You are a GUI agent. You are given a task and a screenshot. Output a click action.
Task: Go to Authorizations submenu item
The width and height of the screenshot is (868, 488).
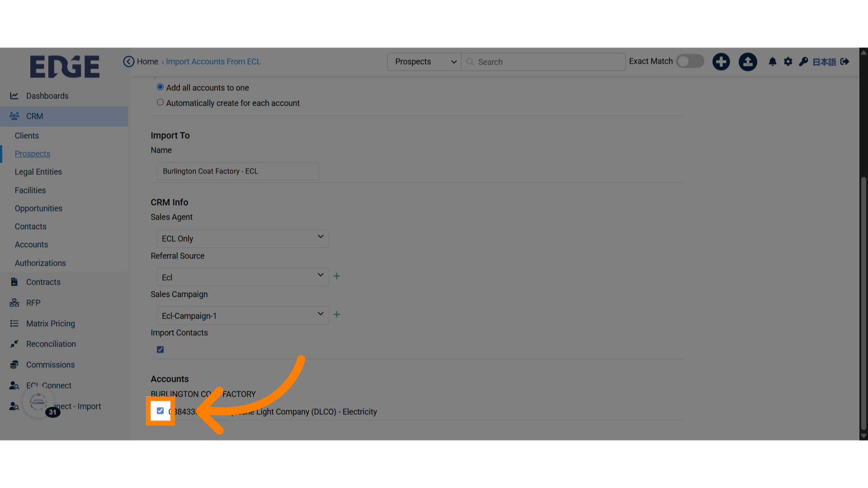(40, 263)
